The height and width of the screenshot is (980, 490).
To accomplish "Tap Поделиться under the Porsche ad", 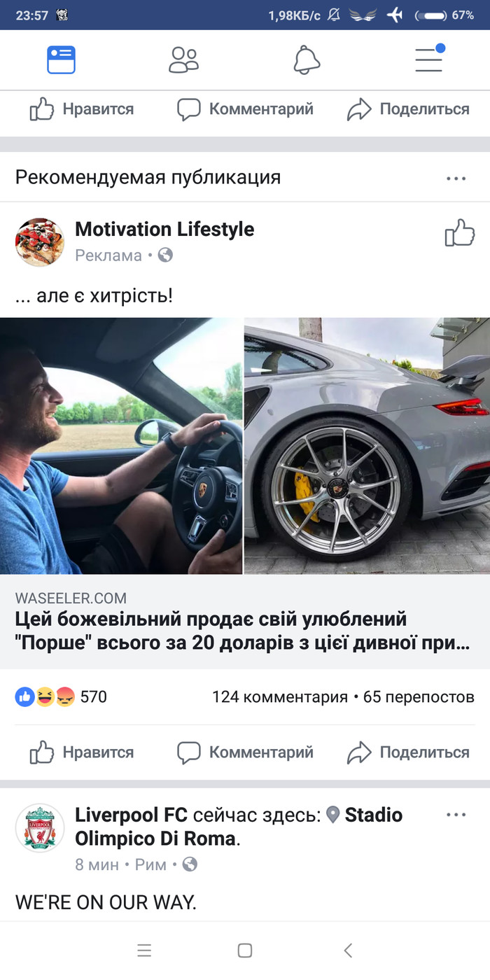I will 408,752.
